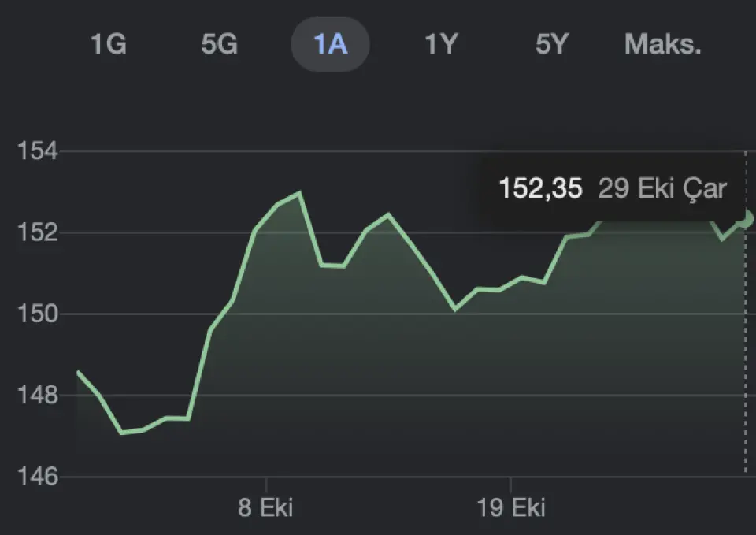
Task: Switch chart to Maks. range
Action: click(662, 45)
